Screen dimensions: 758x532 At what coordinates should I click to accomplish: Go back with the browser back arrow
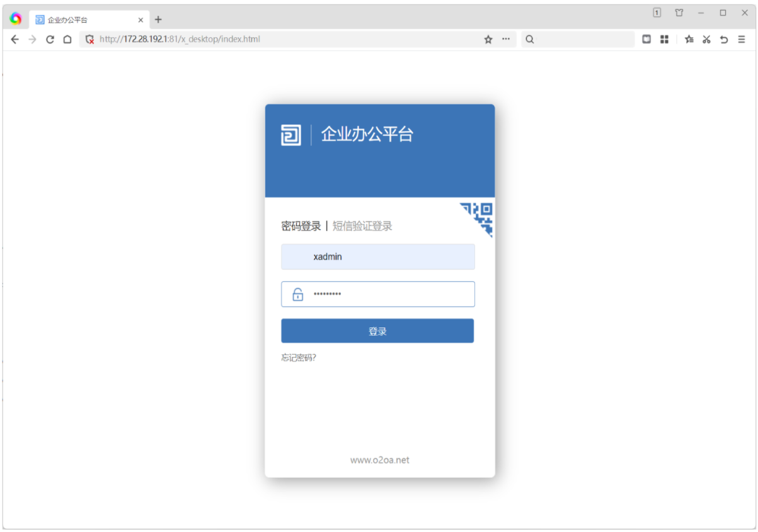pyautogui.click(x=15, y=39)
